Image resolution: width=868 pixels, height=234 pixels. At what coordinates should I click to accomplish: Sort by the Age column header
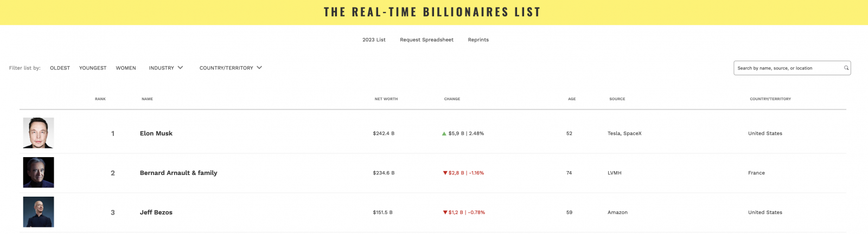(572, 99)
